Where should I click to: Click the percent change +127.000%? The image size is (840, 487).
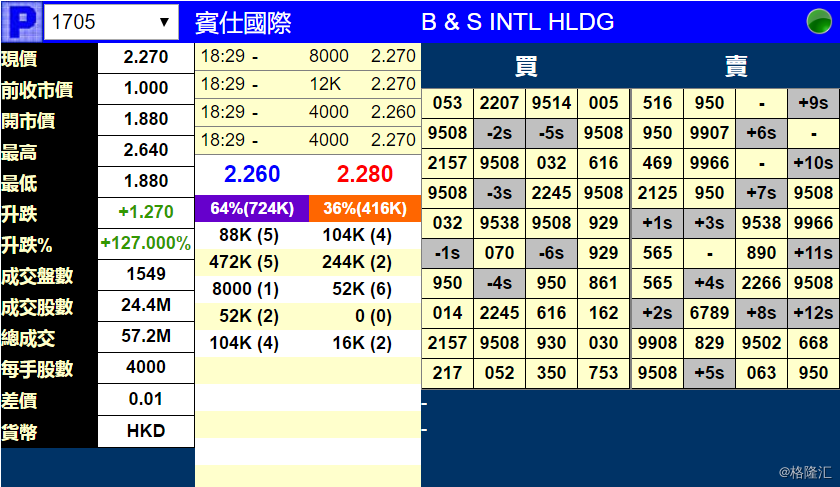146,243
